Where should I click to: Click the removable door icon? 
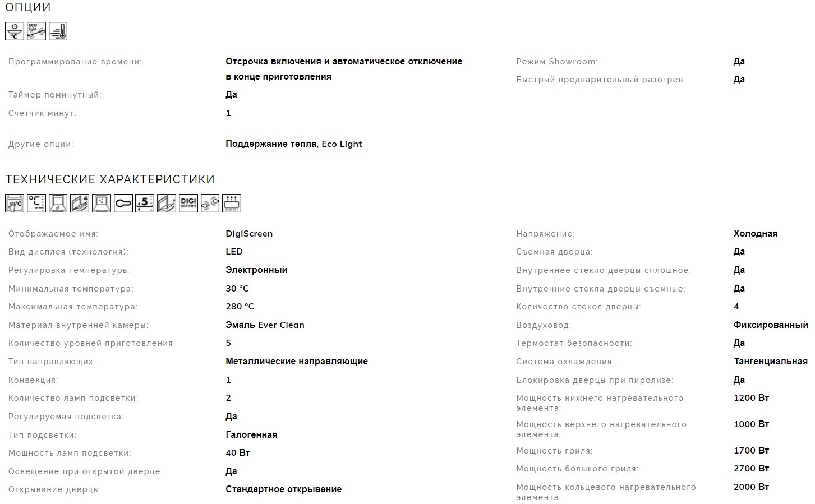point(167,203)
